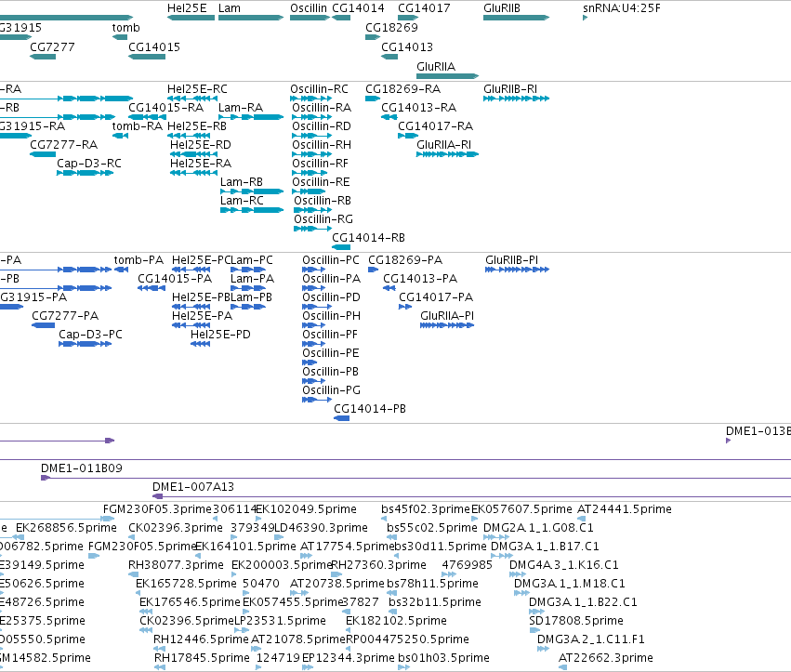Click the RH38077.3prime EST label

coord(176,565)
